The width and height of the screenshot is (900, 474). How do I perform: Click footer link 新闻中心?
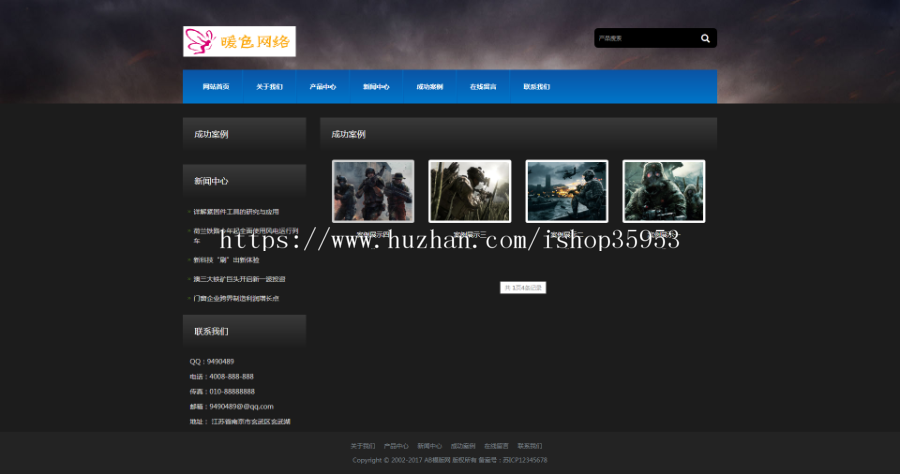click(x=429, y=446)
